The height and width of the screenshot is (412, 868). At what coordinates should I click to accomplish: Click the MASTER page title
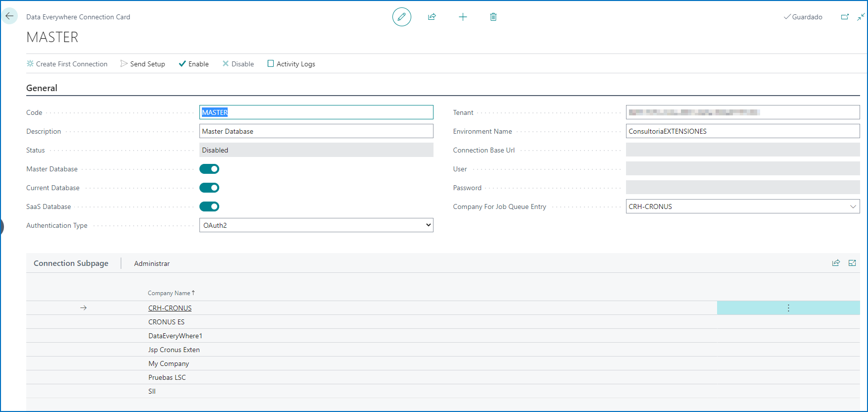tap(52, 37)
